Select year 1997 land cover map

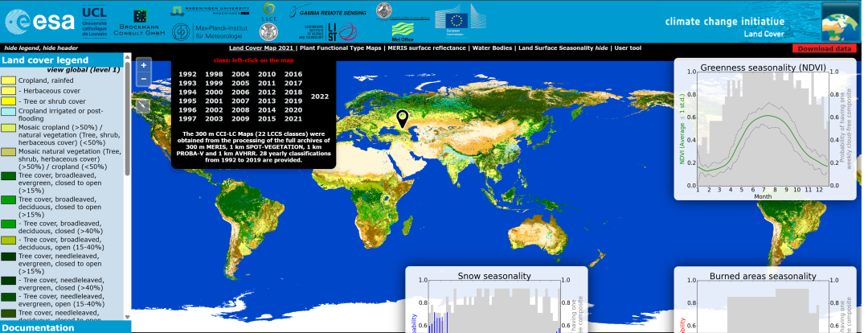point(187,118)
